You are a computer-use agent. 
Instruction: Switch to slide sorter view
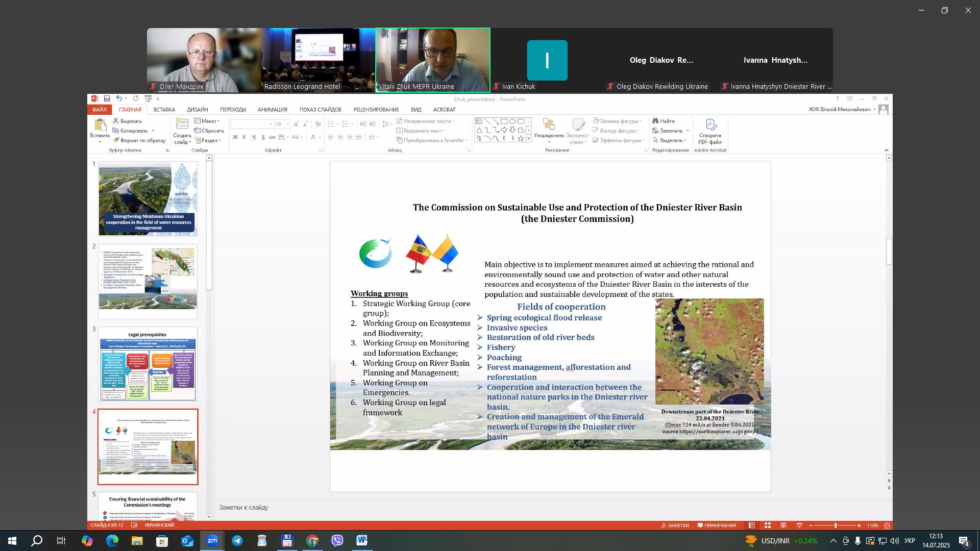(767, 525)
